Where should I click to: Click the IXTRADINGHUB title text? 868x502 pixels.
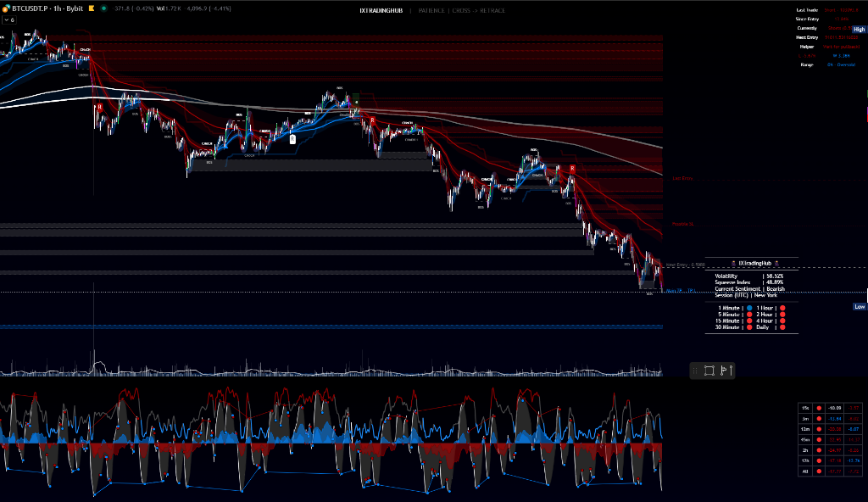pos(381,10)
